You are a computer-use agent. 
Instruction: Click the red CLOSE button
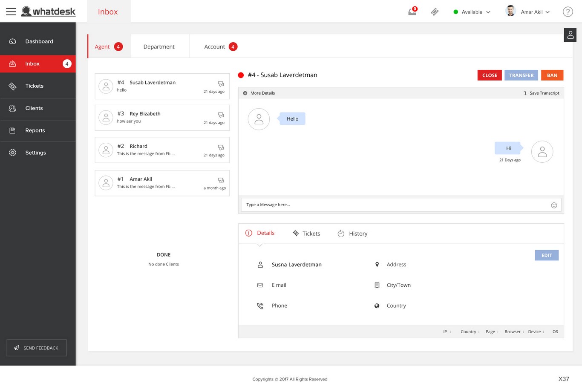click(x=490, y=75)
